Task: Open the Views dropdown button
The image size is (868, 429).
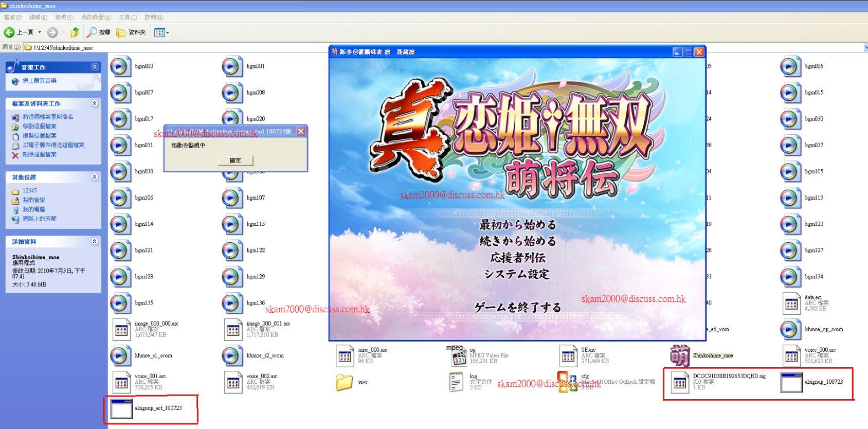Action: click(161, 32)
